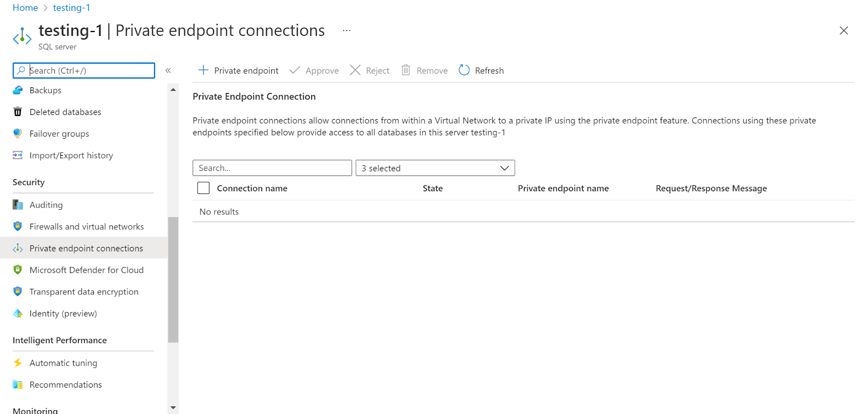The width and height of the screenshot is (868, 414).
Task: Open Firewalls and virtual networks menu item
Action: point(86,227)
